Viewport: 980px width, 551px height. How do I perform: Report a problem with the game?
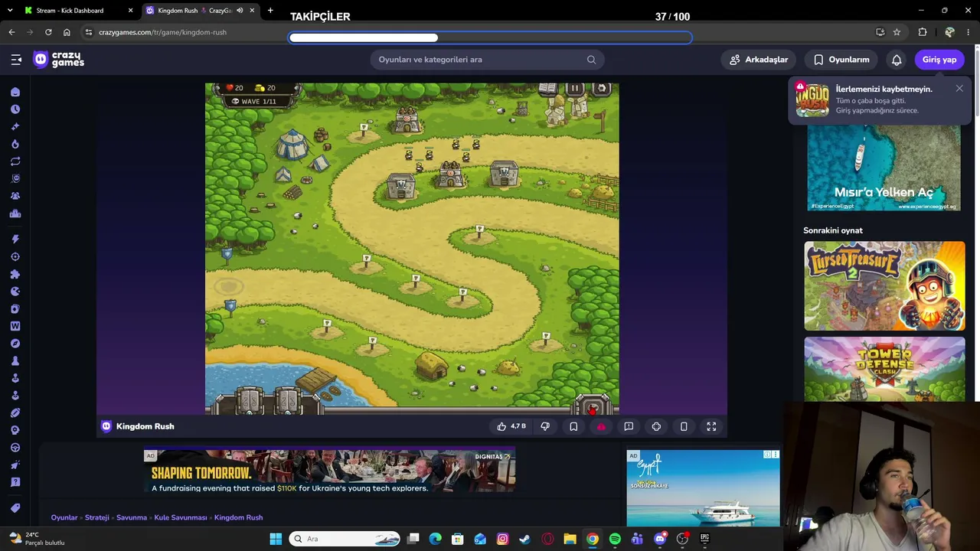tap(629, 426)
